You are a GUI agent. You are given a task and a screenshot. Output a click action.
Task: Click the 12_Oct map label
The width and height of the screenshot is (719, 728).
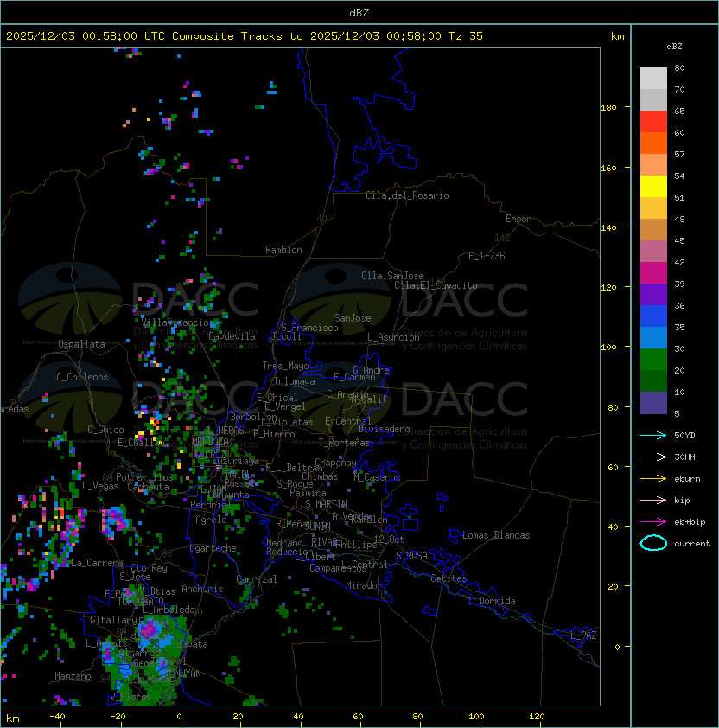[389, 539]
